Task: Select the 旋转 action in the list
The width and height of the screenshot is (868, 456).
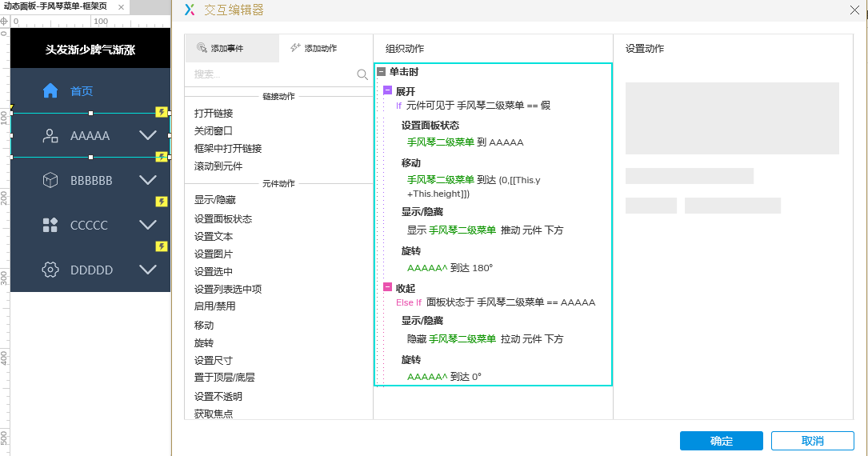Action: [x=204, y=343]
